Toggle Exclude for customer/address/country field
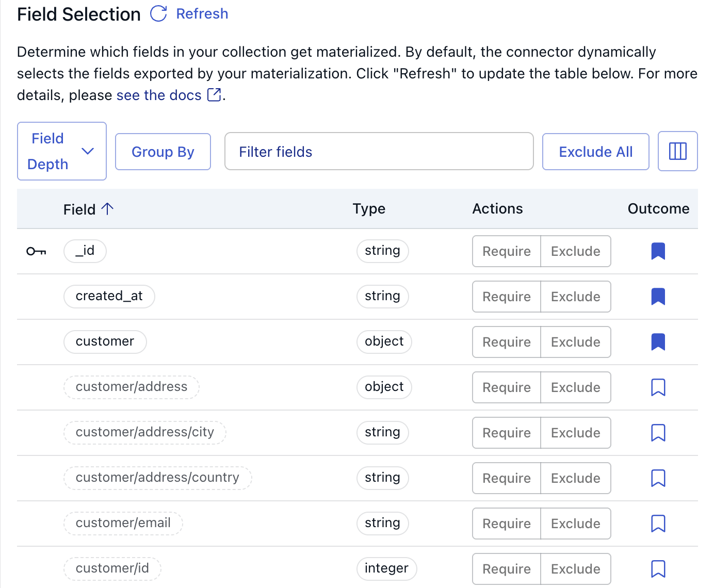Screen dimensions: 714x588 (576, 478)
